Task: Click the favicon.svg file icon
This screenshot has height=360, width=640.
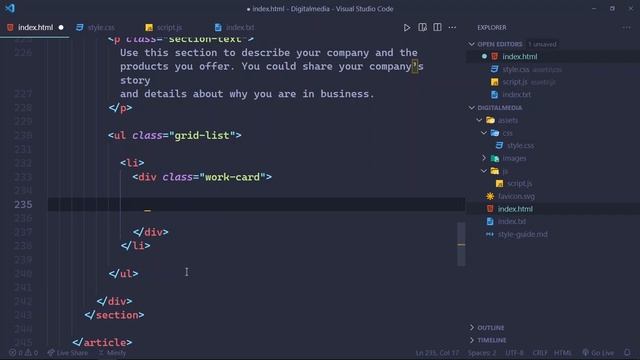Action: pos(490,196)
